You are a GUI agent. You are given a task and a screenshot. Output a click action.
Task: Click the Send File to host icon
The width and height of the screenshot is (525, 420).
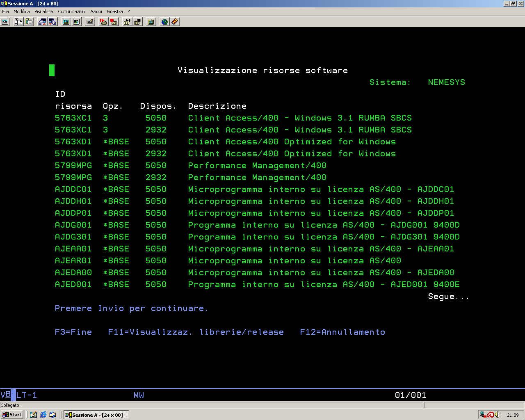[x=42, y=22]
